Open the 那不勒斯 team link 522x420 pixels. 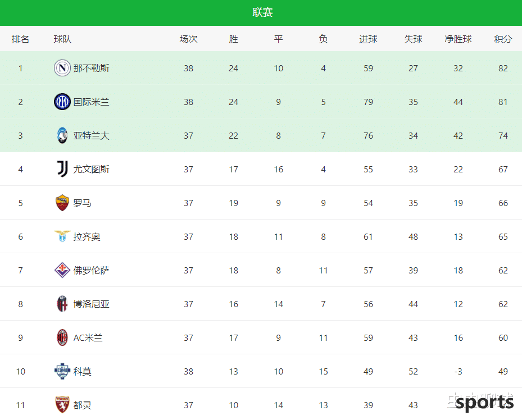91,68
